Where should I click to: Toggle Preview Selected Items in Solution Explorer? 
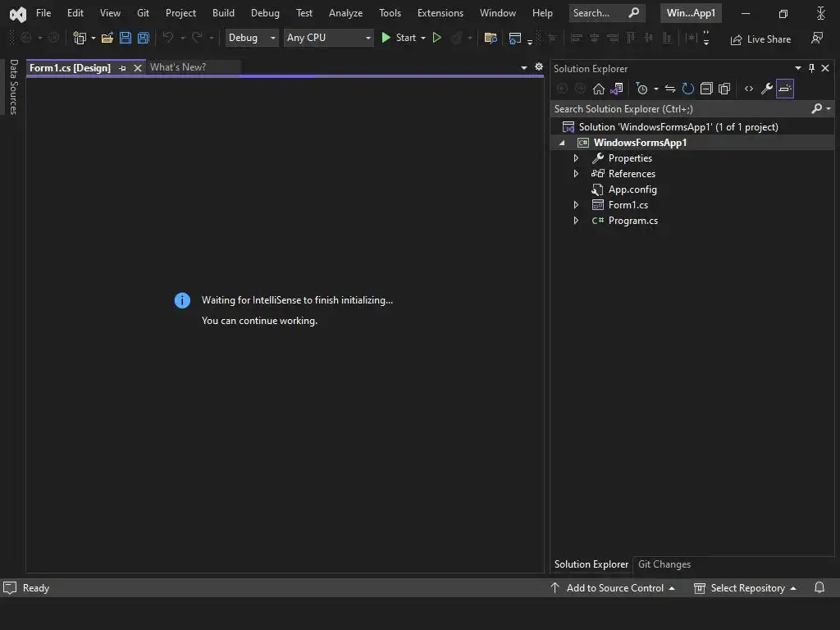785,89
